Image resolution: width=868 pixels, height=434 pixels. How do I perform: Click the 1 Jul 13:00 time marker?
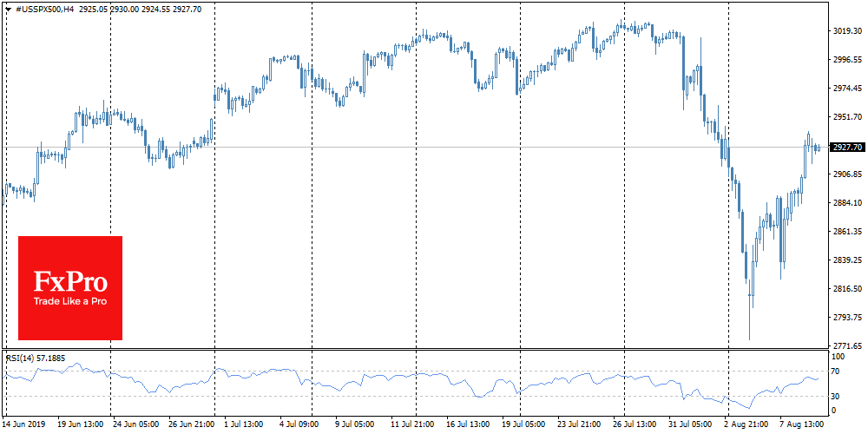245,425
